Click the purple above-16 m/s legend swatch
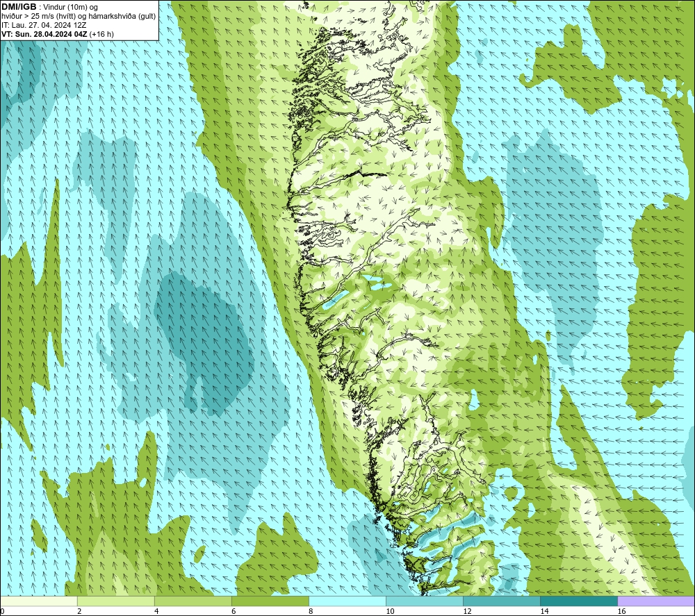The height and width of the screenshot is (616, 695). click(x=656, y=601)
